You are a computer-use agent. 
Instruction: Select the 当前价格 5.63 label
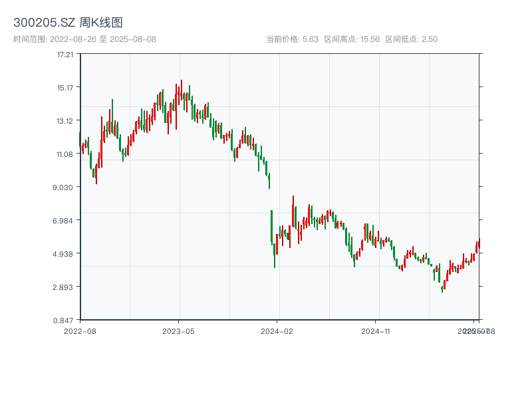[x=292, y=39]
